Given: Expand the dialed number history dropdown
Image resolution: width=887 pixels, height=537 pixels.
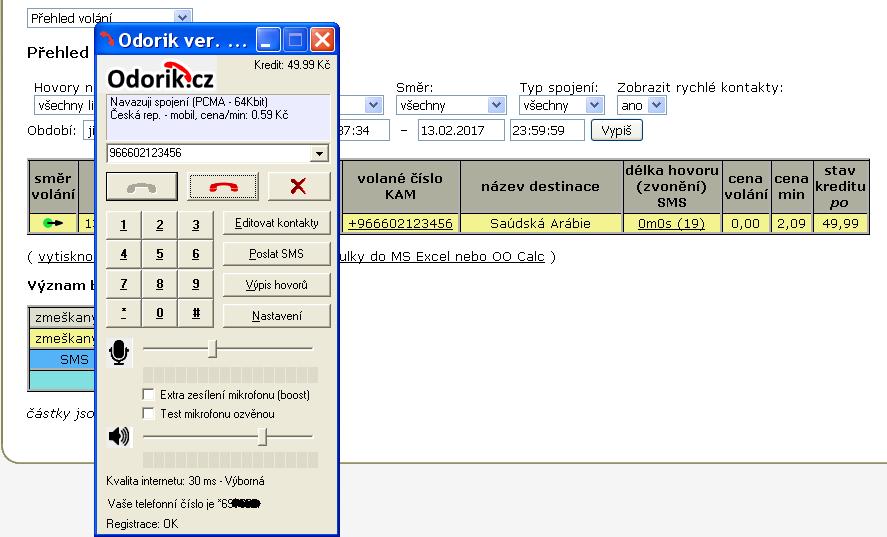Looking at the screenshot, I should [x=320, y=153].
